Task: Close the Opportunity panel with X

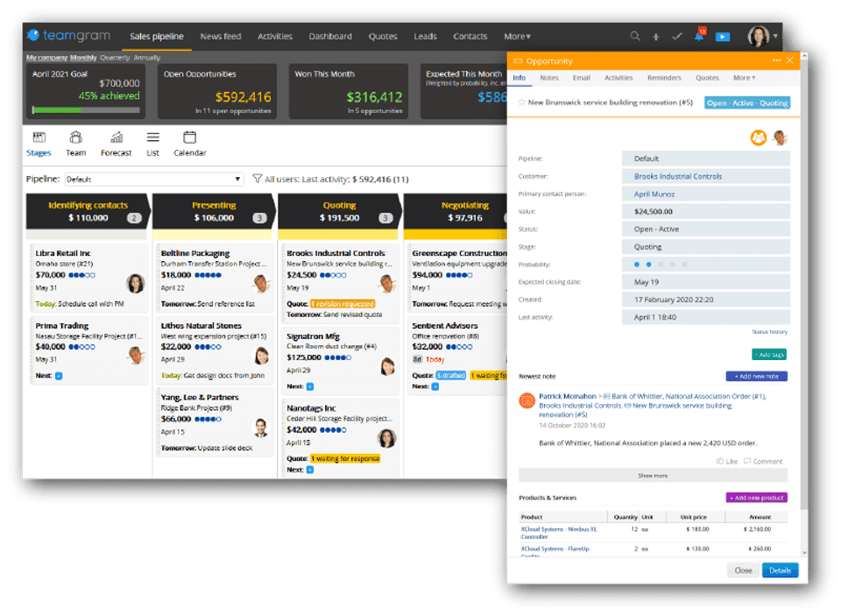Action: (790, 60)
